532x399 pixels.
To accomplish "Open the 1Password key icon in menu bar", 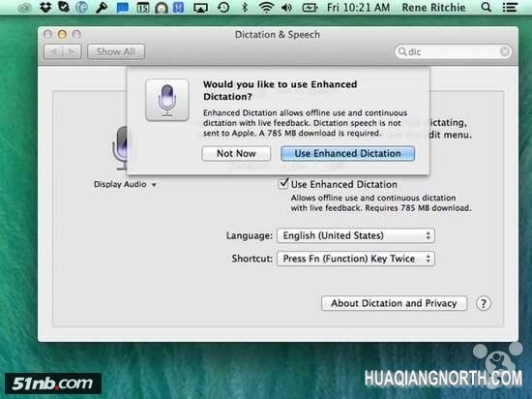I will pyautogui.click(x=102, y=8).
